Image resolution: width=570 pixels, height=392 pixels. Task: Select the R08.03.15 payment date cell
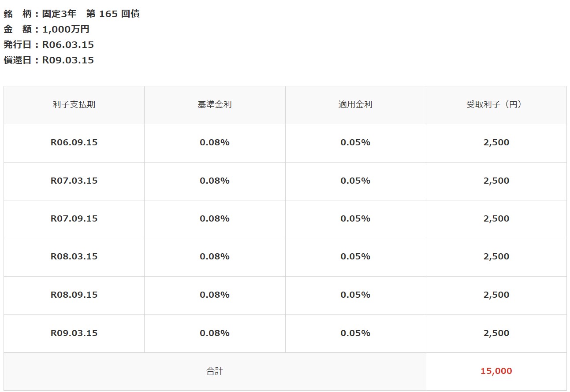point(74,256)
